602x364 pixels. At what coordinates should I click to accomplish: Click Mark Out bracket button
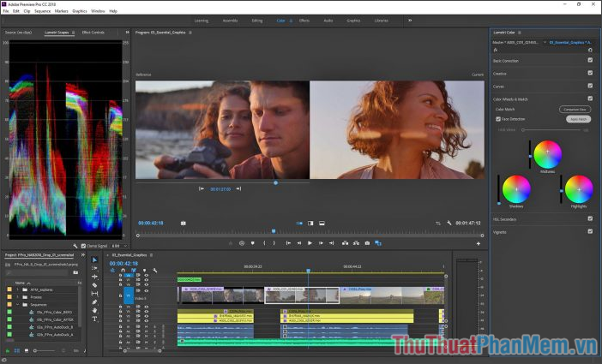pos(274,243)
